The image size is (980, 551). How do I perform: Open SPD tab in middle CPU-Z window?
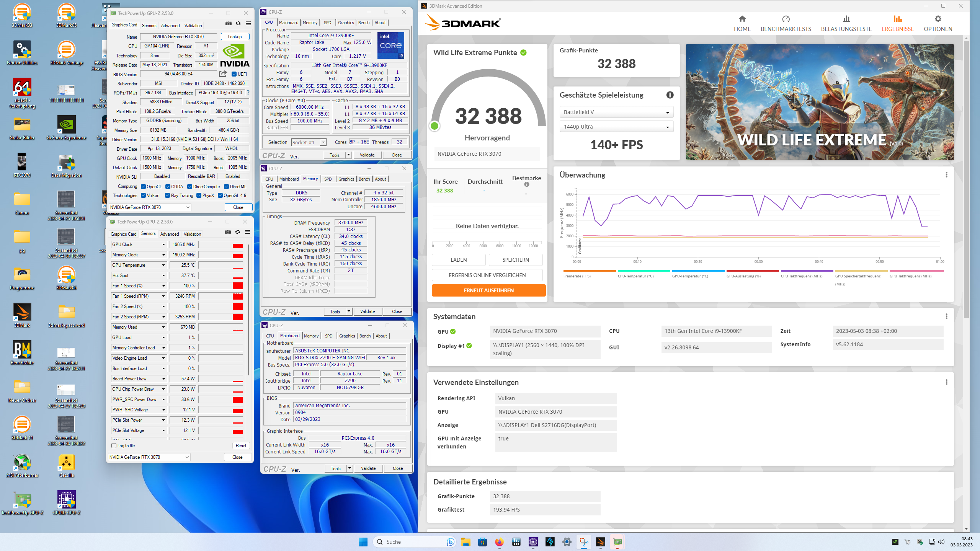click(x=328, y=179)
